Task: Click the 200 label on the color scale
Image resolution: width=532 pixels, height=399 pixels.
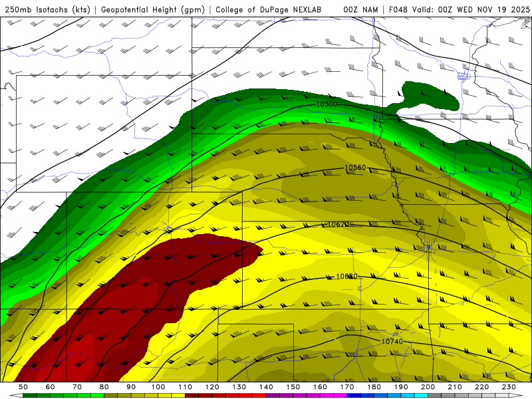Action: 428,387
